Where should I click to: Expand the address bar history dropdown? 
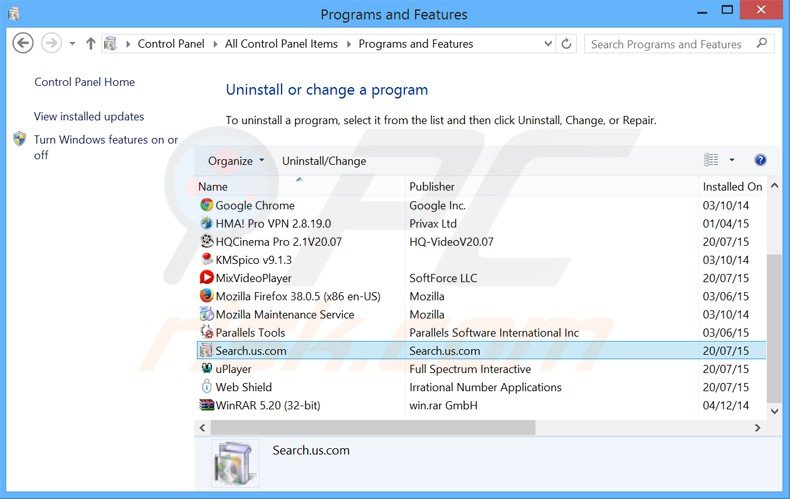click(x=548, y=44)
